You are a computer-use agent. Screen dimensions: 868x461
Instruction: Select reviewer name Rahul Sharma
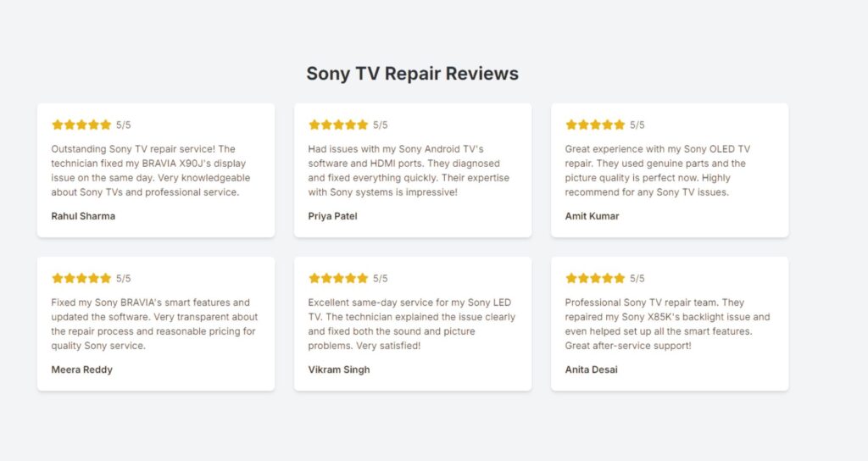[x=83, y=216]
